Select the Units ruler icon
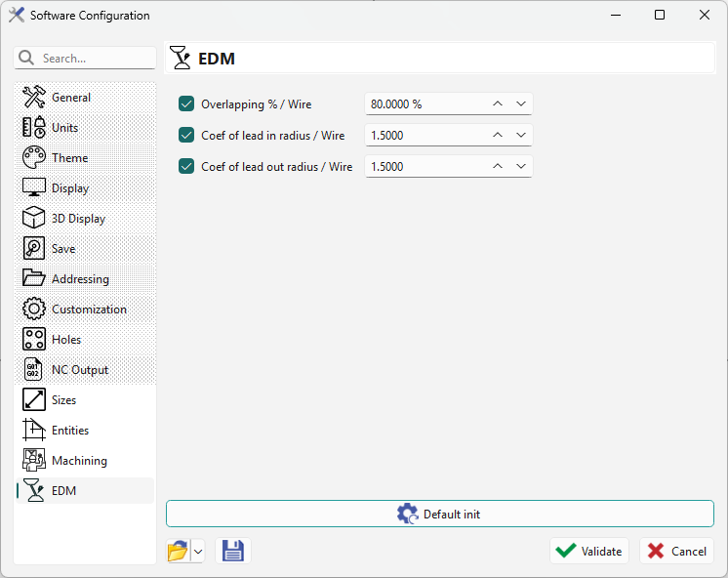Screen dimensions: 728x578 [34, 128]
